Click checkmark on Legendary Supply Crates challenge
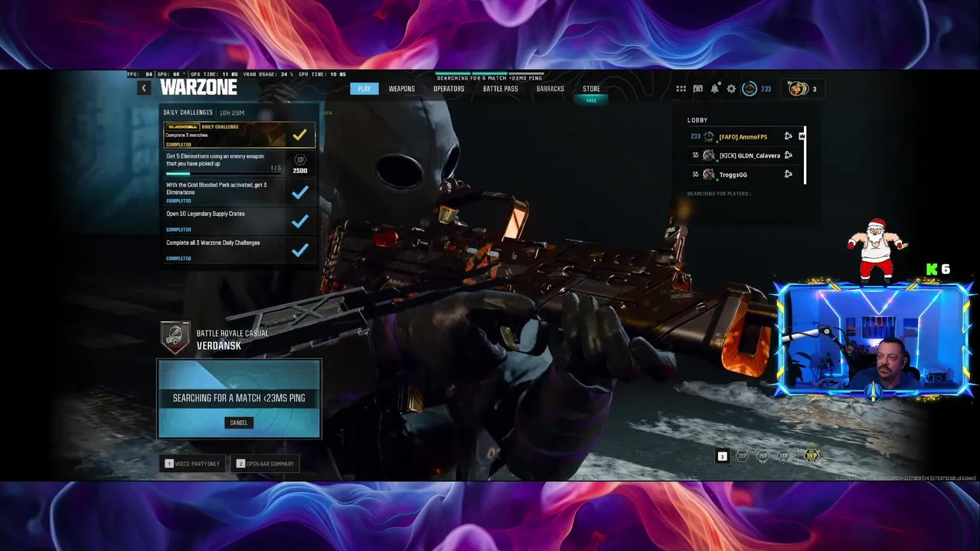The image size is (980, 551). [300, 221]
